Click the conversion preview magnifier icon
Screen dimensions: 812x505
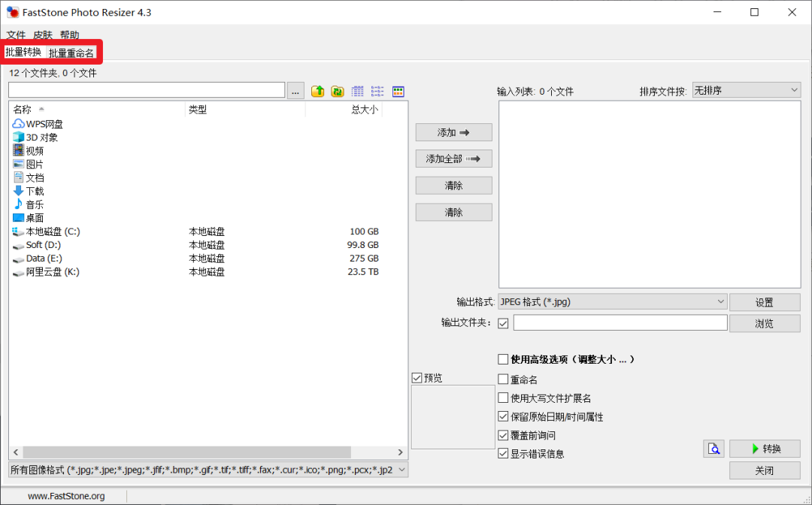[x=714, y=449]
